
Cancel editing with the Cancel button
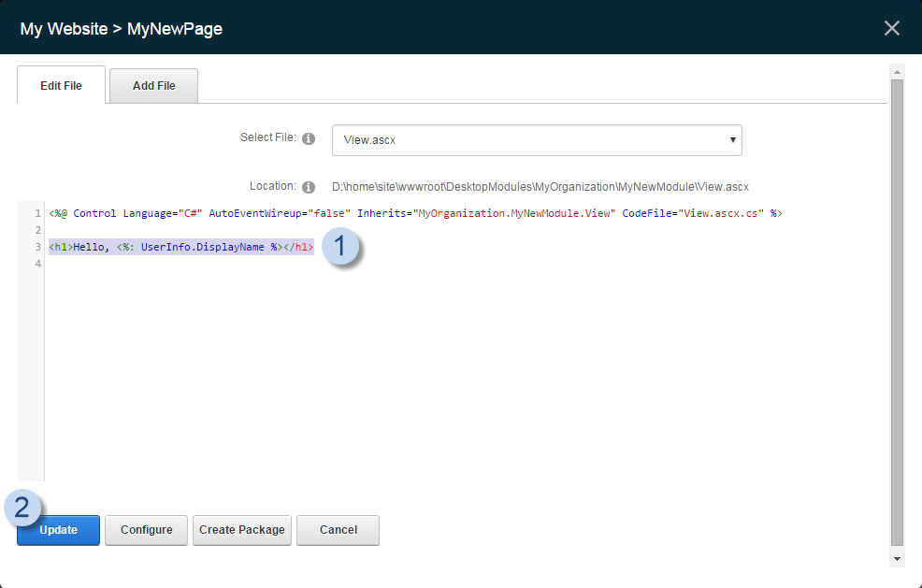pos(338,530)
